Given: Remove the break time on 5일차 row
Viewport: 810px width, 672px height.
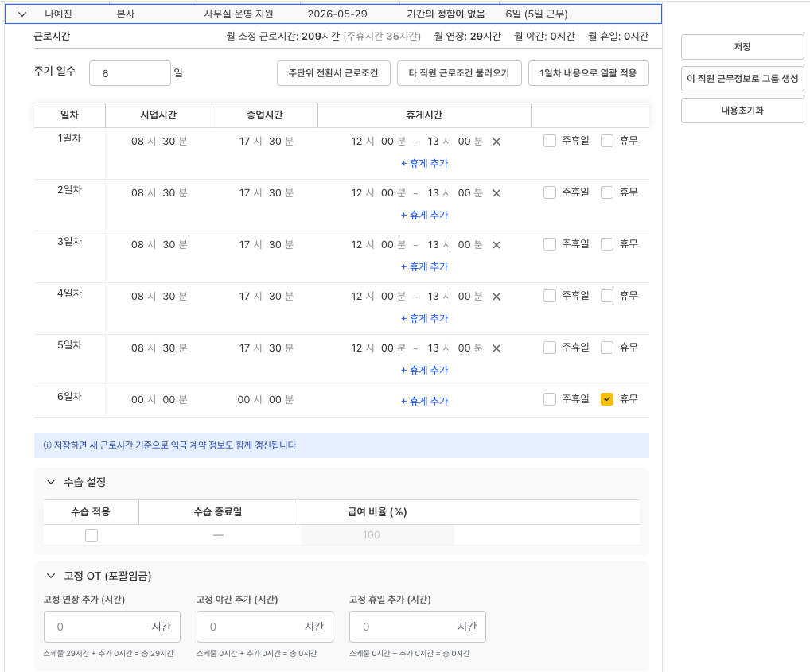Looking at the screenshot, I should point(496,348).
